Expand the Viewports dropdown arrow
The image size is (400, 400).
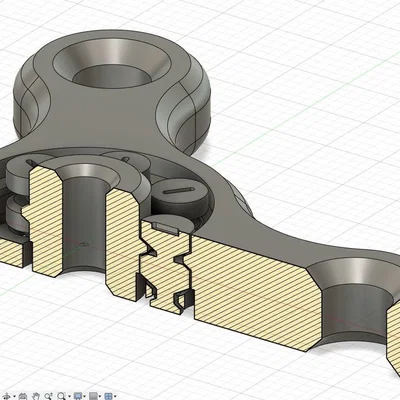coord(115,396)
